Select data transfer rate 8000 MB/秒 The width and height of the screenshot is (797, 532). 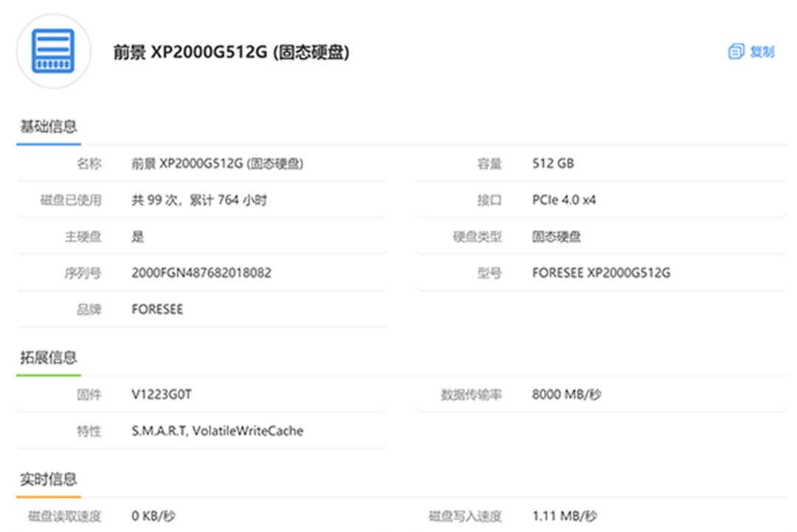[x=566, y=395]
